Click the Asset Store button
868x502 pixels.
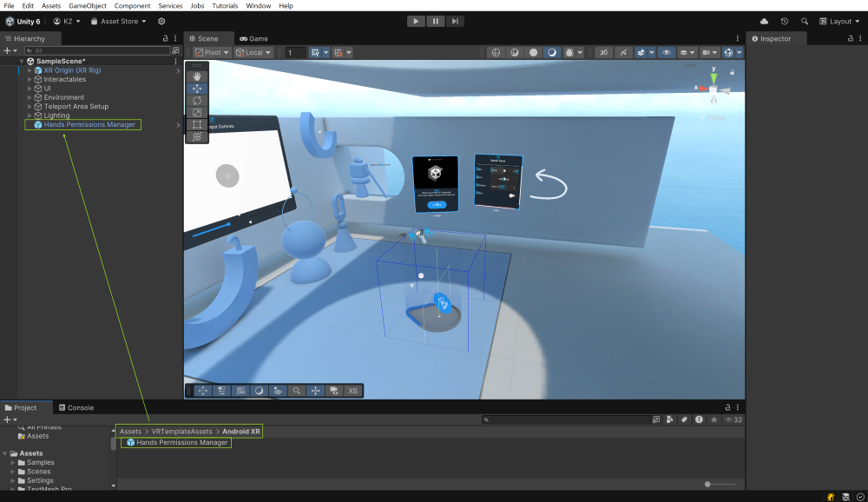click(123, 21)
